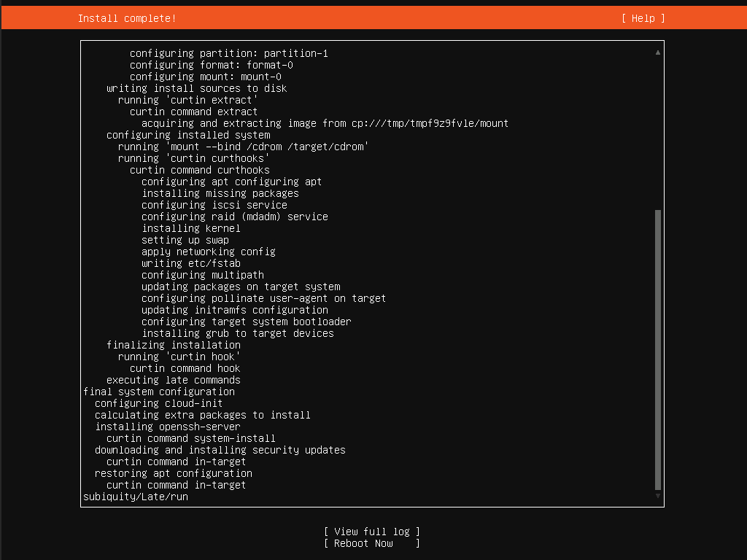
Task: Click the 'mount --bind /cdrom' line
Action: tap(243, 147)
